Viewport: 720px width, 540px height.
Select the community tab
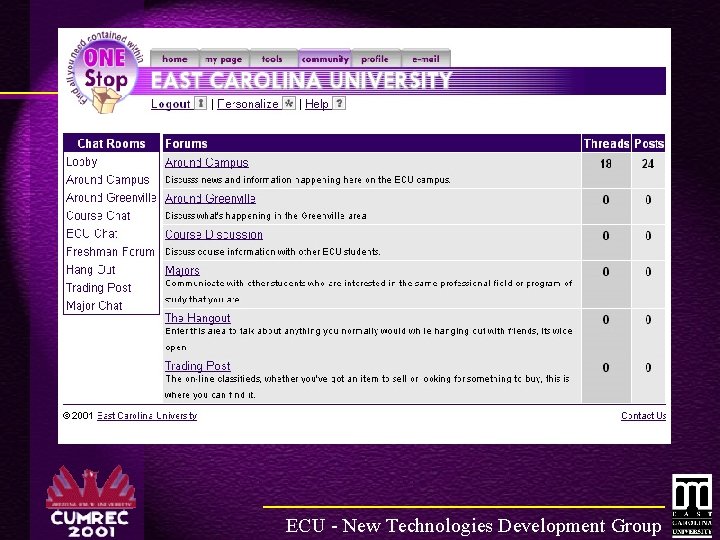coord(325,59)
